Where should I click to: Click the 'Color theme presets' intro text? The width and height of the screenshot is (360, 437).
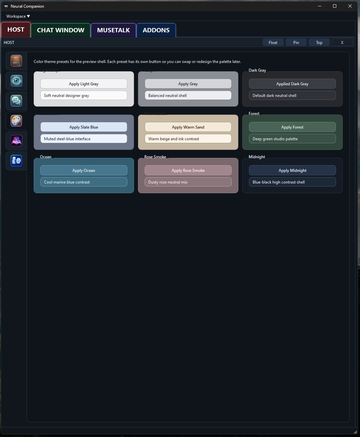(x=137, y=62)
